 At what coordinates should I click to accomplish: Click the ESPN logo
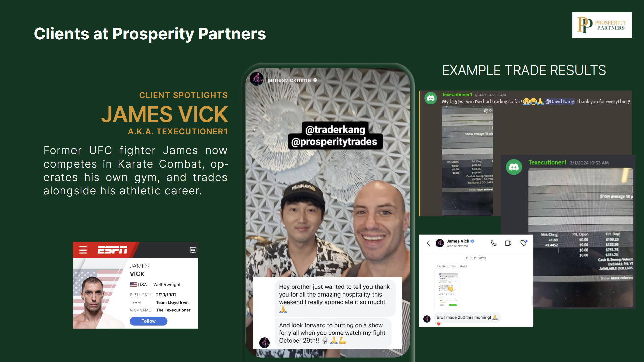click(112, 250)
